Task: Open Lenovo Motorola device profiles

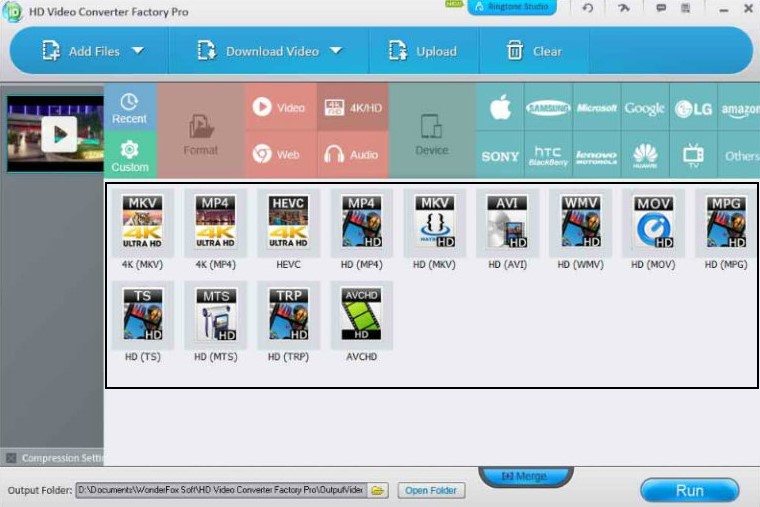Action: pos(597,155)
